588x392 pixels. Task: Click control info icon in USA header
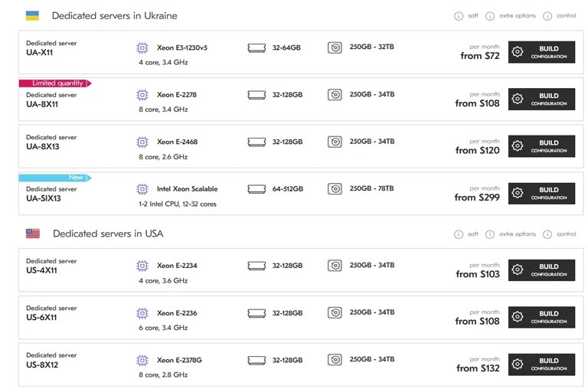pyautogui.click(x=547, y=234)
